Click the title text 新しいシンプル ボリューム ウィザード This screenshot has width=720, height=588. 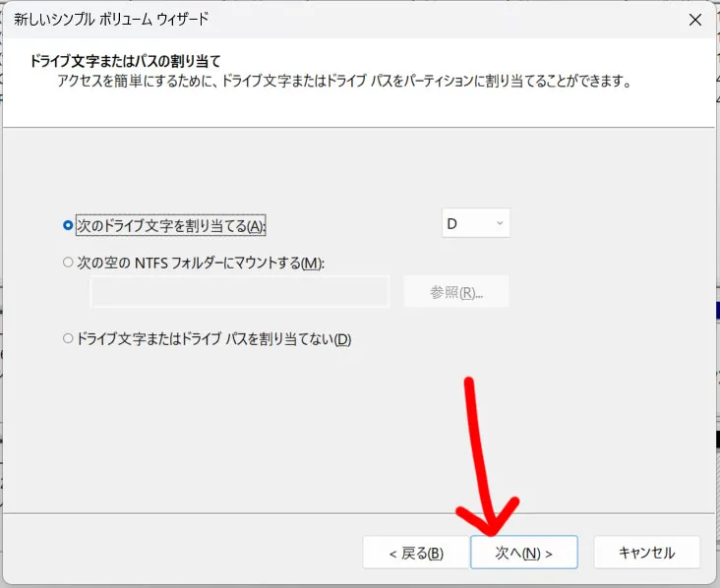coord(111,20)
